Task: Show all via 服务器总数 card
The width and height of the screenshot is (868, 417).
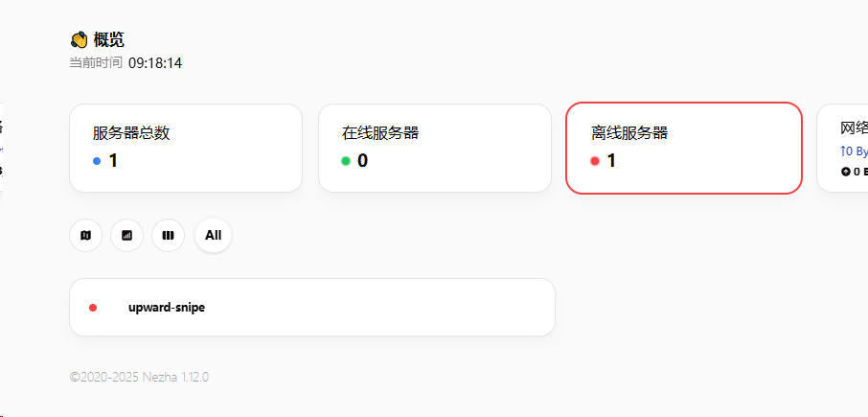Action: 186,148
